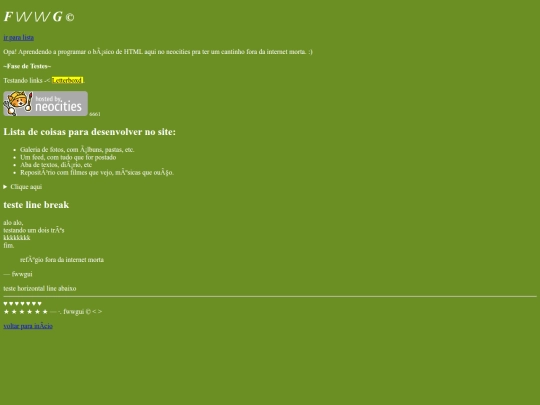Screen dimensions: 540x405
Task: Click the FWWG © page title
Action: (39, 17)
